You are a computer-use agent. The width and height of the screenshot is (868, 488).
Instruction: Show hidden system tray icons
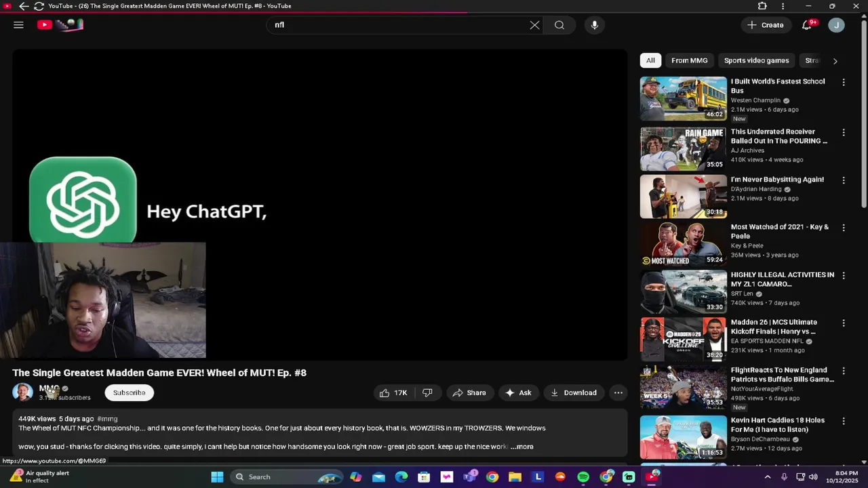pos(768,477)
